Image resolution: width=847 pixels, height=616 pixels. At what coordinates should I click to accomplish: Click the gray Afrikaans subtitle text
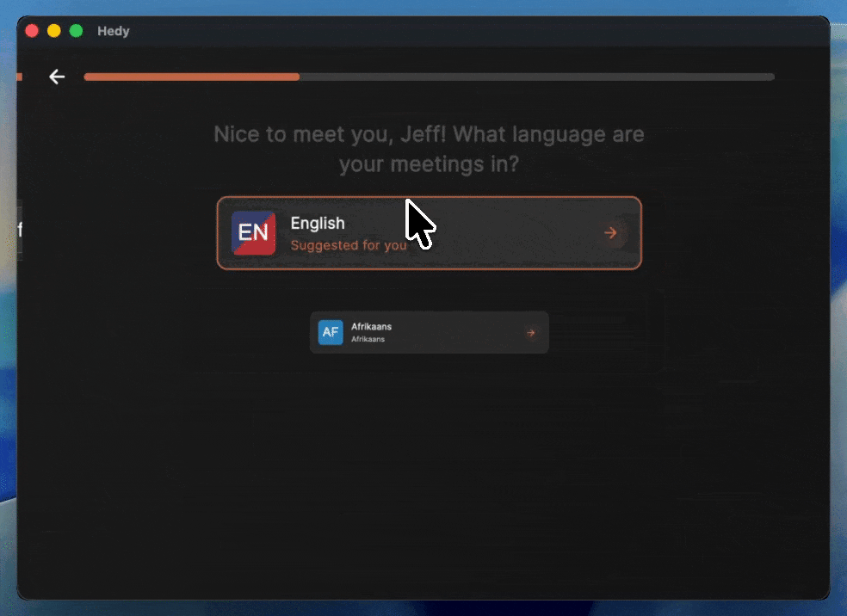368,339
